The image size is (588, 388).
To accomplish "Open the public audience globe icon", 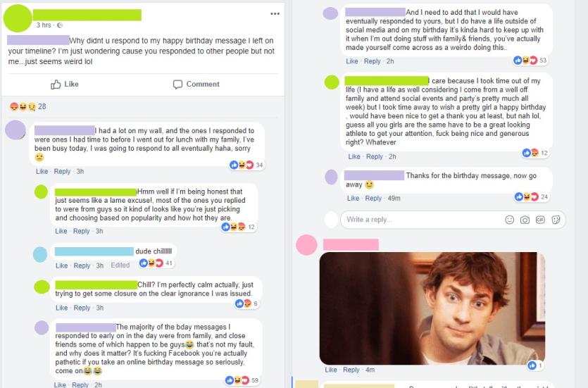I will (60, 25).
